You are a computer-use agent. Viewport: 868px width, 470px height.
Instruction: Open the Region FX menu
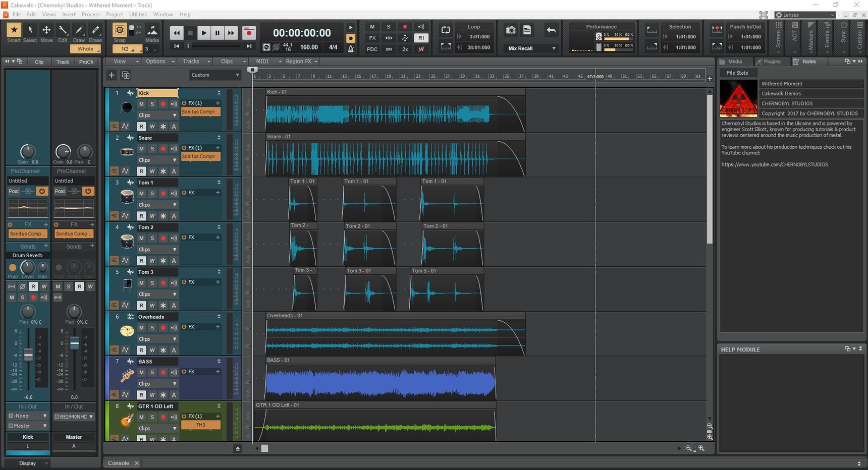[301, 62]
